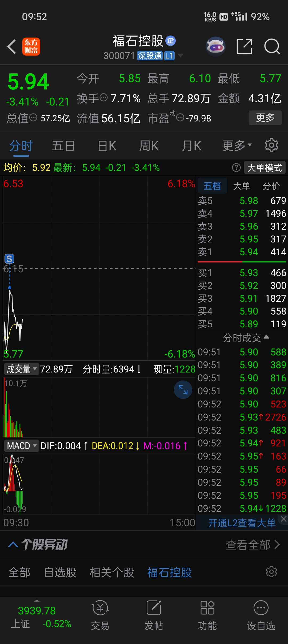Expand the stock code dropdown arrow
The image size is (288, 644).
click(181, 56)
